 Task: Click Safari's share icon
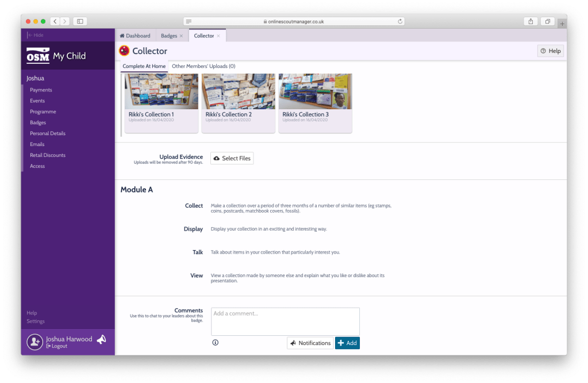click(x=530, y=21)
